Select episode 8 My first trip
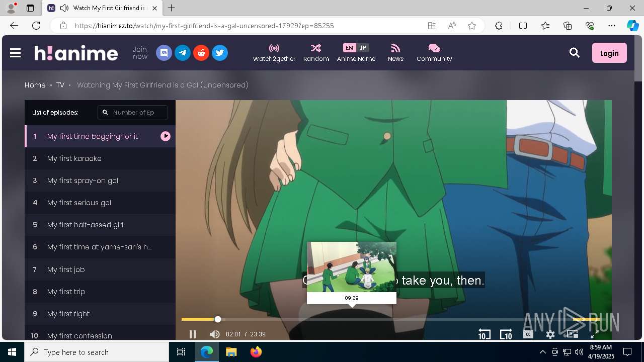Image resolution: width=644 pixels, height=362 pixels. [100, 292]
